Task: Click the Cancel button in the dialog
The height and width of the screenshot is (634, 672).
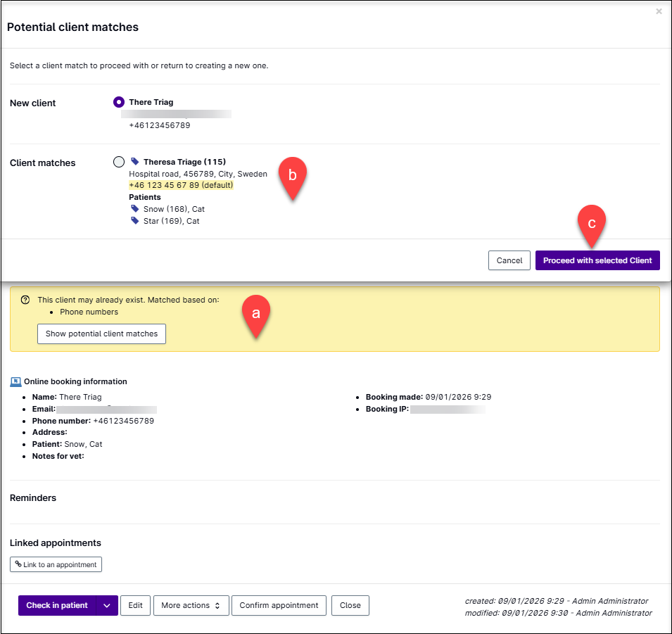Action: (509, 260)
